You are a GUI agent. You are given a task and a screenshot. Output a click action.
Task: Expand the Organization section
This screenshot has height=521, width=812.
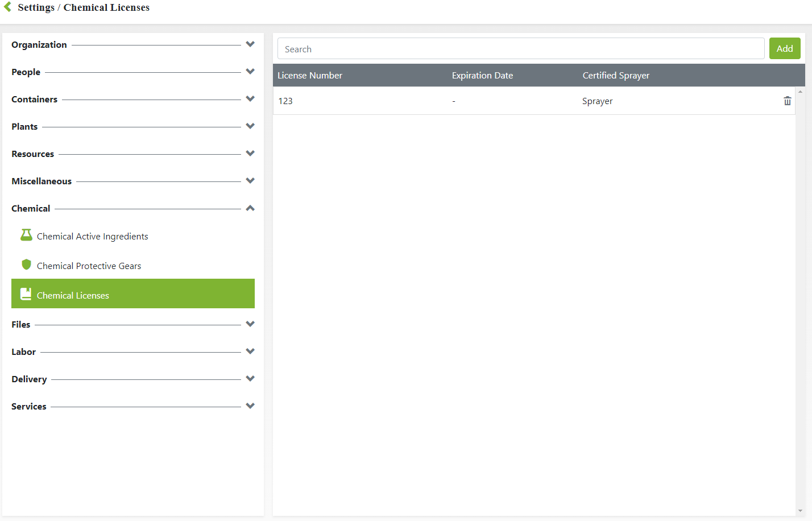click(250, 44)
